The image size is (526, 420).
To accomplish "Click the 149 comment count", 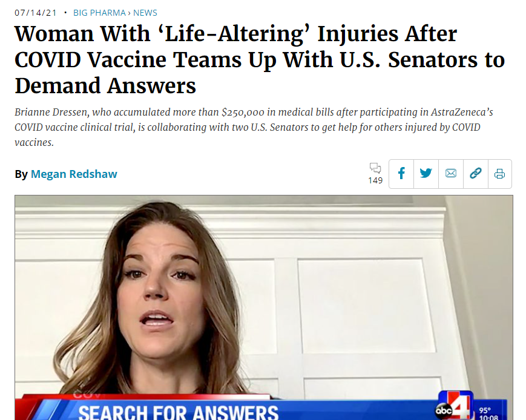I will pos(375,180).
